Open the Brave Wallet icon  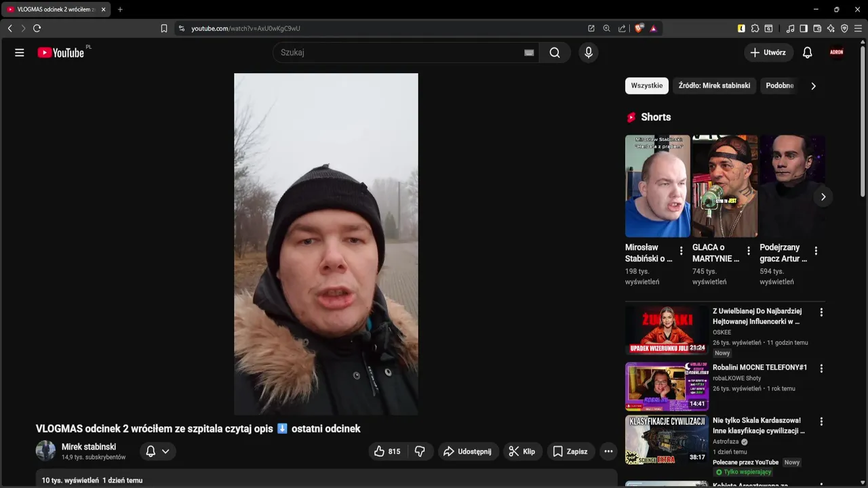[817, 28]
